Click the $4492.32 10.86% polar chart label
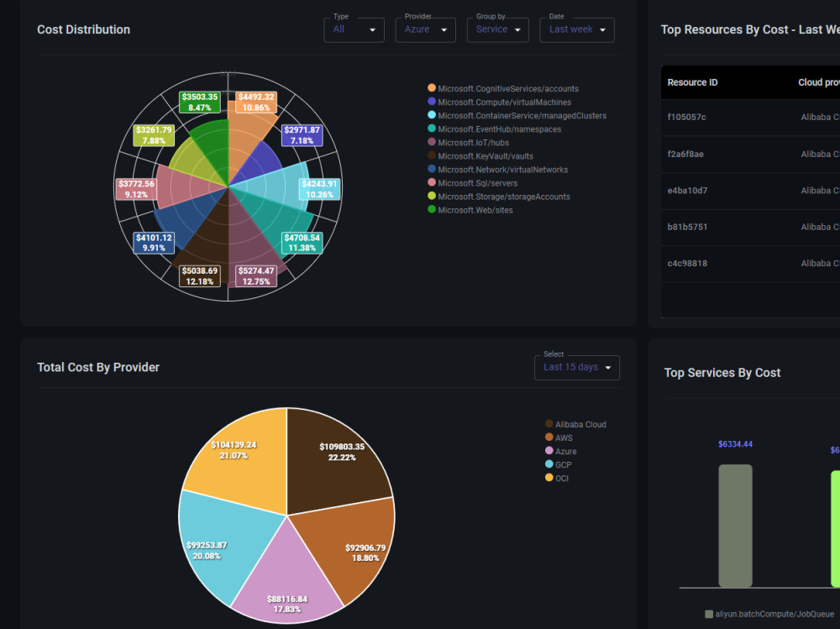840x629 pixels. coord(256,102)
